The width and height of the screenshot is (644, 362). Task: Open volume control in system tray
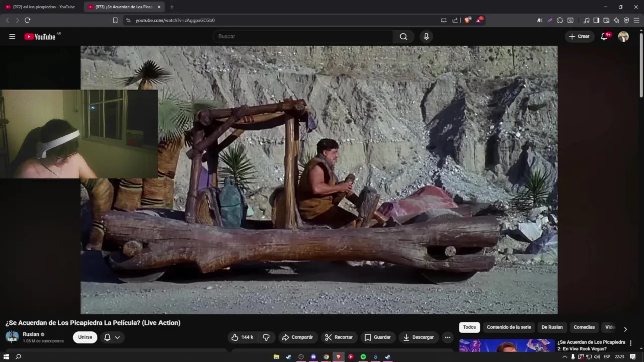click(x=597, y=357)
